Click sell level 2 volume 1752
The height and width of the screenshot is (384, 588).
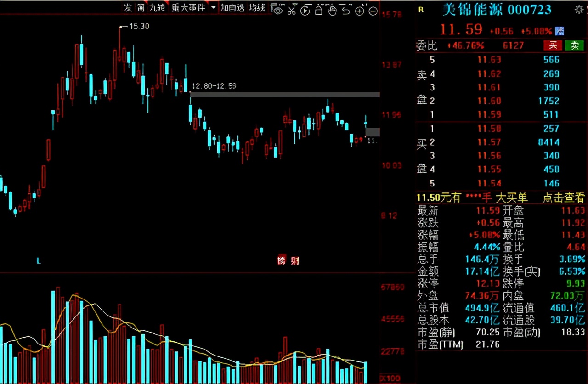[x=548, y=101]
